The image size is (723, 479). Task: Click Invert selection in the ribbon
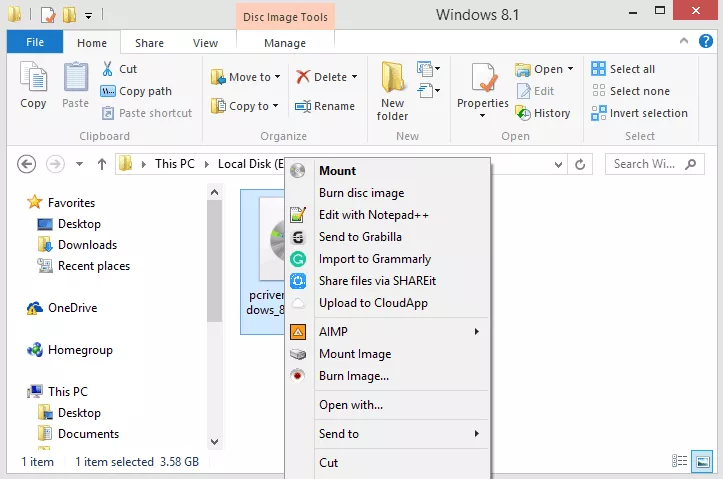click(640, 113)
